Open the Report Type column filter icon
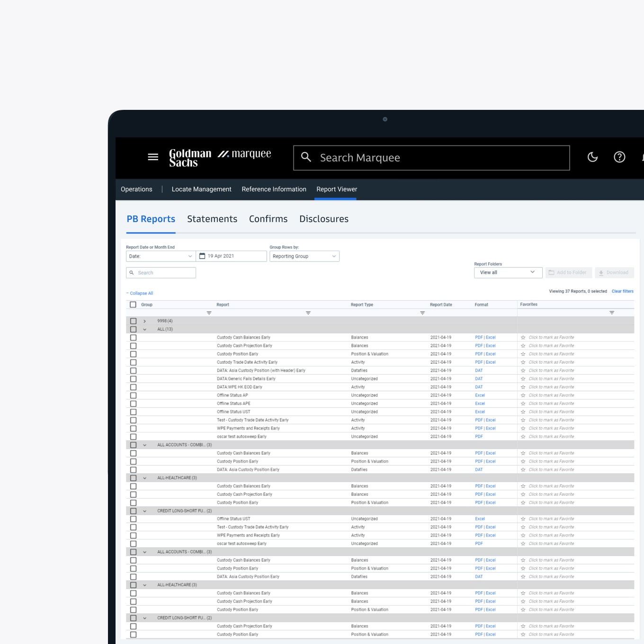The image size is (644, 644). pyautogui.click(x=422, y=313)
